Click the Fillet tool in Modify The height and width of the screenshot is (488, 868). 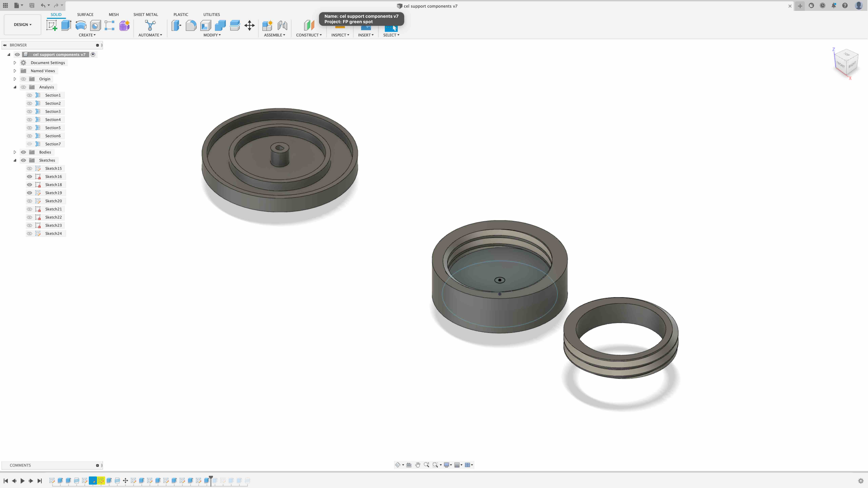pos(191,25)
